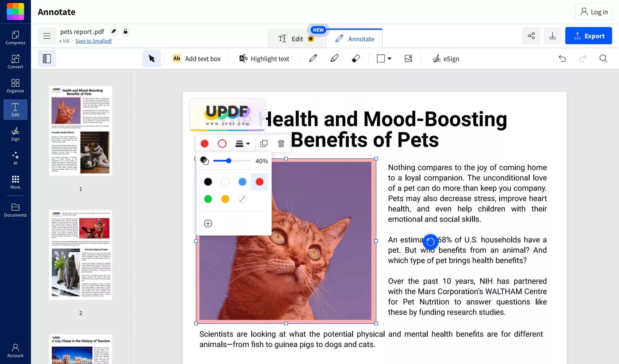Select the pencil draw tool
619x364 pixels.
313,58
